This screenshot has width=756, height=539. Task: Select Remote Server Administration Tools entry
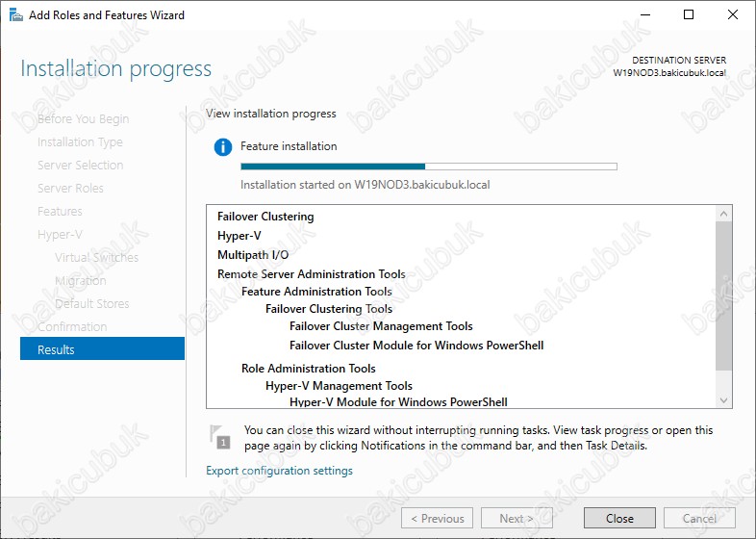pos(312,274)
